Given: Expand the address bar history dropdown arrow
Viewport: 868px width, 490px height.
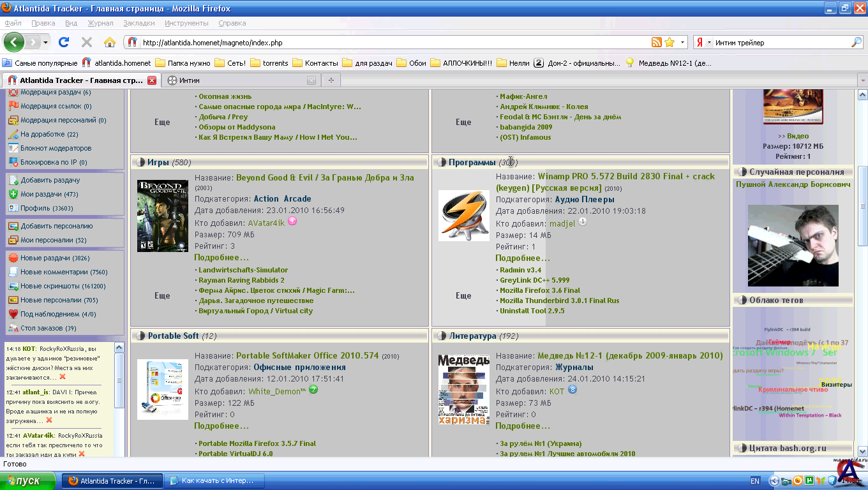Looking at the screenshot, I should coord(682,43).
